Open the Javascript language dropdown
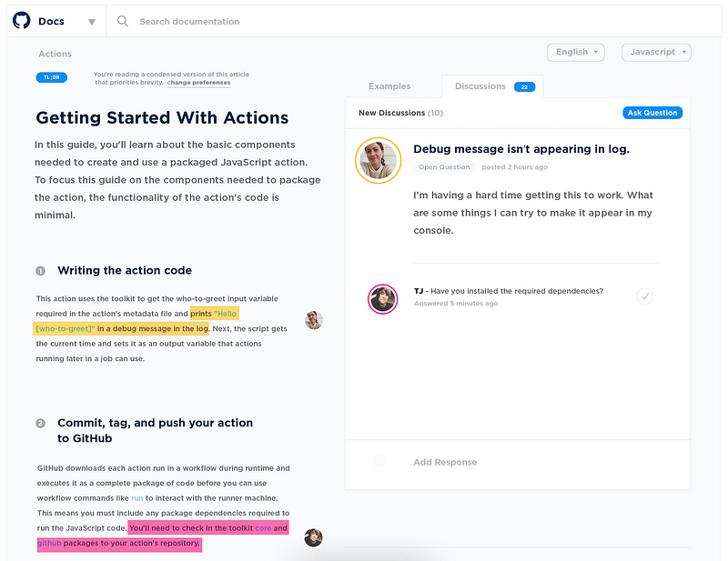 [656, 52]
